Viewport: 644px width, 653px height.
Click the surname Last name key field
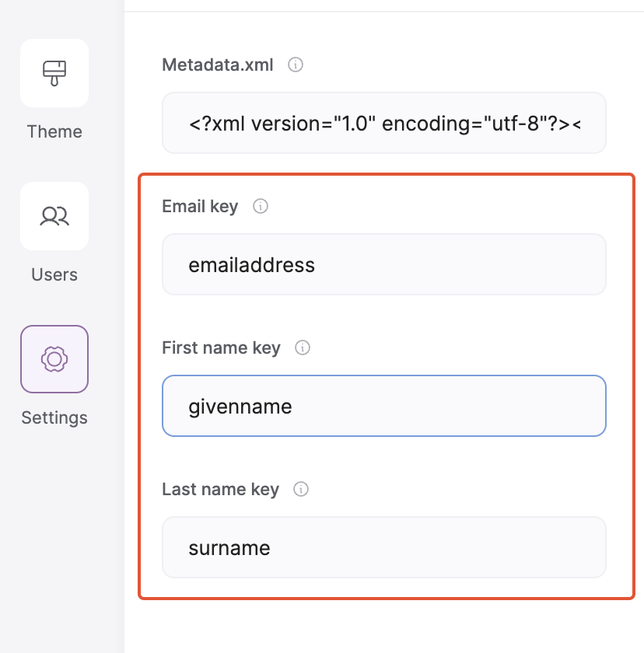(383, 547)
